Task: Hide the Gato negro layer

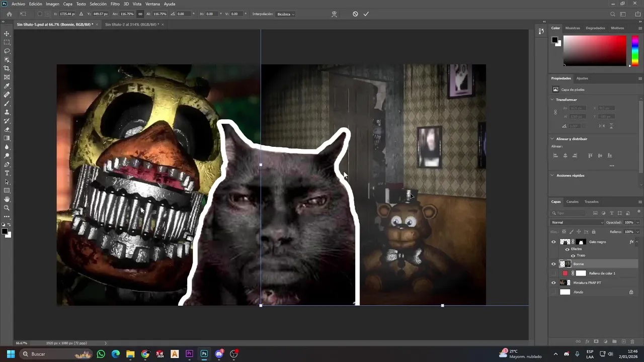Action: [553, 242]
